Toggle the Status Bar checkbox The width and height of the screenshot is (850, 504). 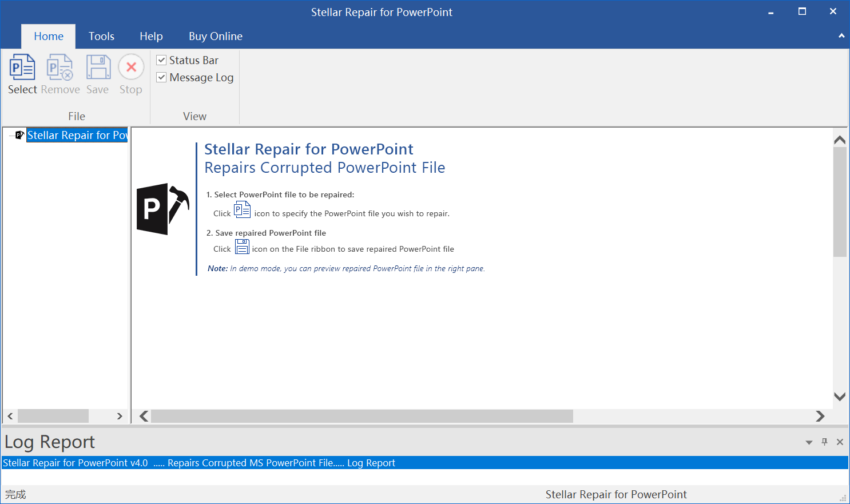161,60
